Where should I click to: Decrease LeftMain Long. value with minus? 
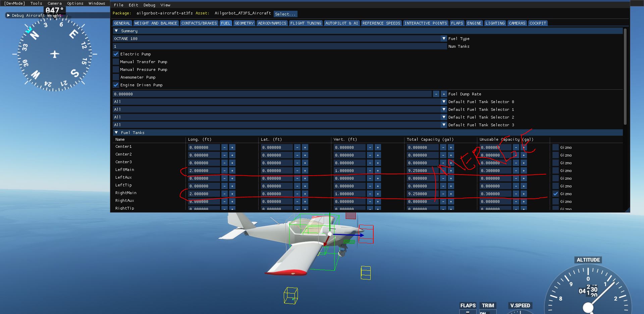click(x=224, y=171)
